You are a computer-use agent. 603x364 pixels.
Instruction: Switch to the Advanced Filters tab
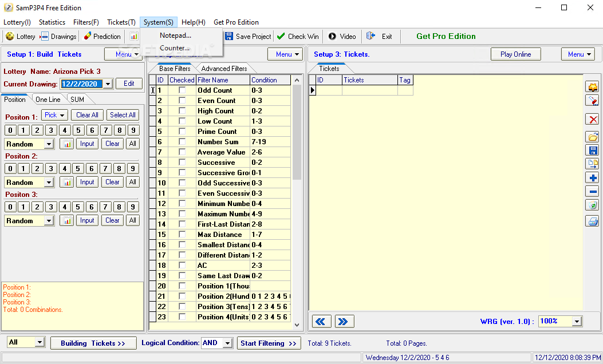coord(224,69)
